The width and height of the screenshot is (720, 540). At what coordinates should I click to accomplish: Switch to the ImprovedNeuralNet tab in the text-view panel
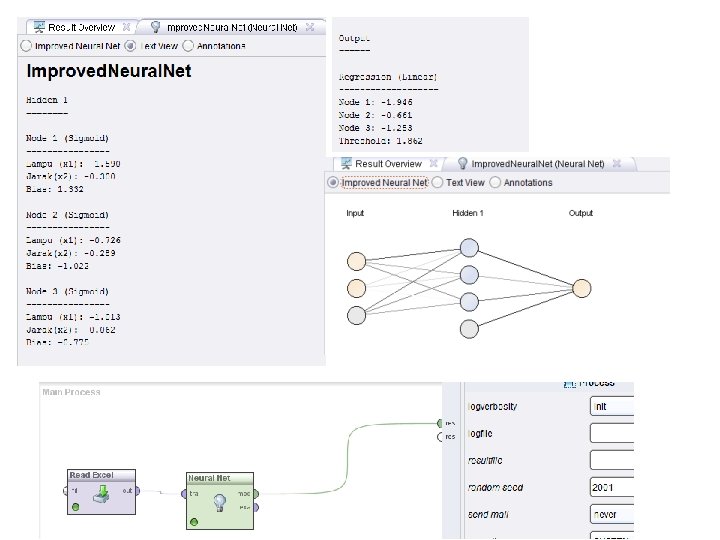pos(231,28)
